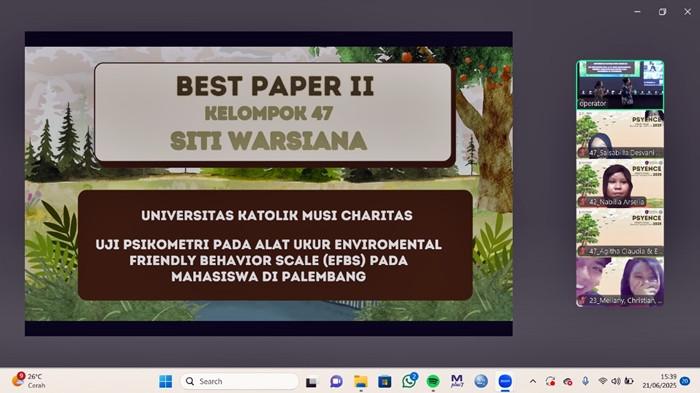The image size is (700, 393).
Task: Open Task View from taskbar
Action: point(311,382)
